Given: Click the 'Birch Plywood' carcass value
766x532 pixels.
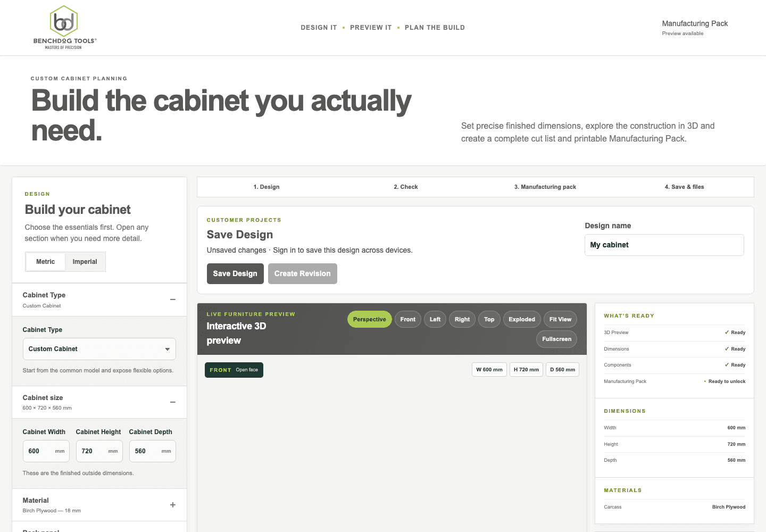Looking at the screenshot, I should tap(729, 507).
